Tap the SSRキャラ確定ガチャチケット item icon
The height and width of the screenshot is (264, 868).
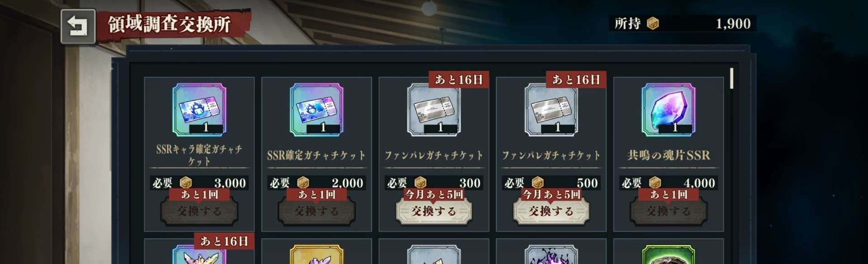point(199,110)
